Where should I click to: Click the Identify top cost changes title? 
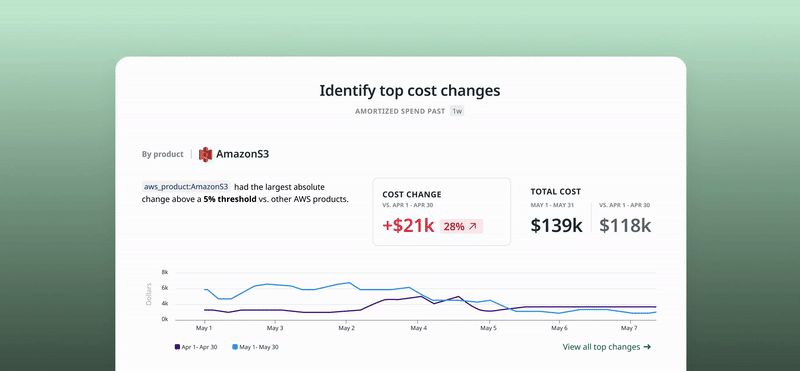[x=410, y=91]
